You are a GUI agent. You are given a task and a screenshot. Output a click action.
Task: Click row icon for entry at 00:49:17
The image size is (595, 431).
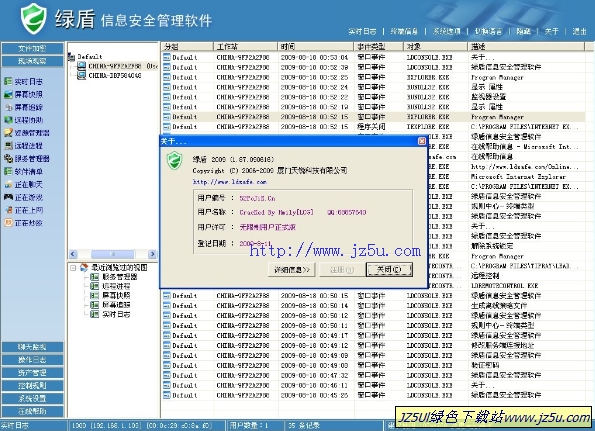[167, 335]
